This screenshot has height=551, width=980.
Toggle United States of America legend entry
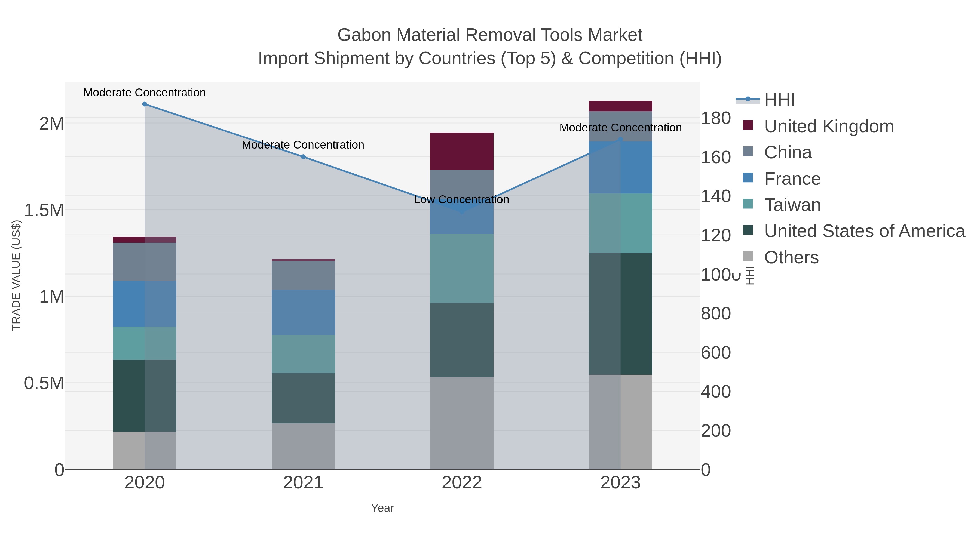point(854,231)
